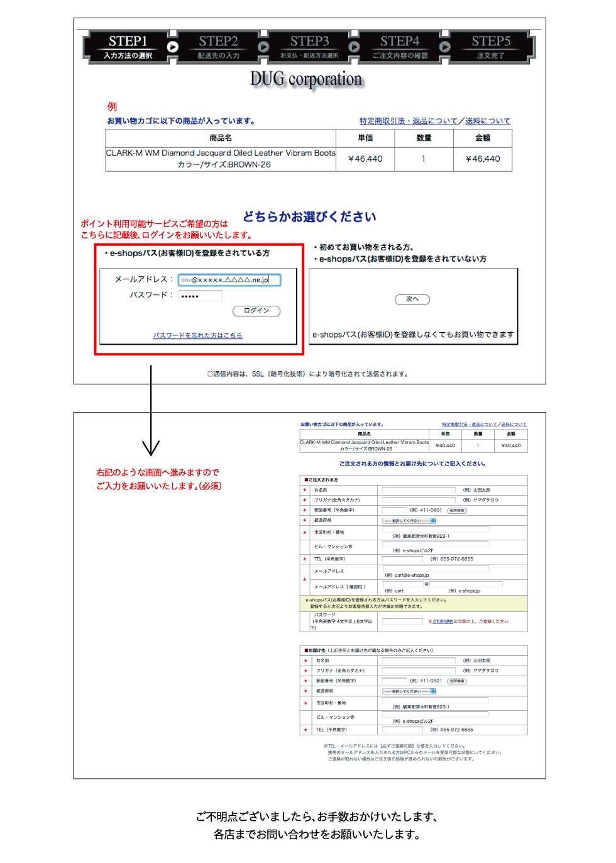Click the confirmation email local-part field before @
616x863 pixels.
coord(403,584)
